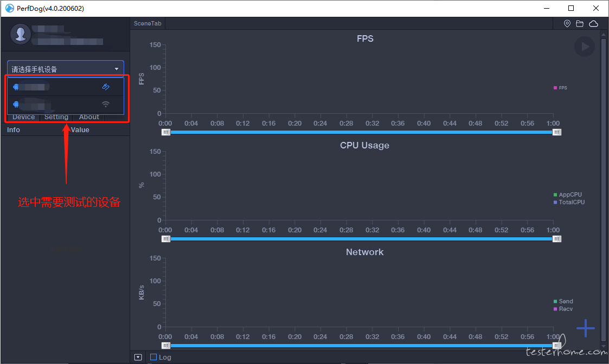The height and width of the screenshot is (364, 609).
Task: Toggle the AppCPU legend entry
Action: [567, 194]
